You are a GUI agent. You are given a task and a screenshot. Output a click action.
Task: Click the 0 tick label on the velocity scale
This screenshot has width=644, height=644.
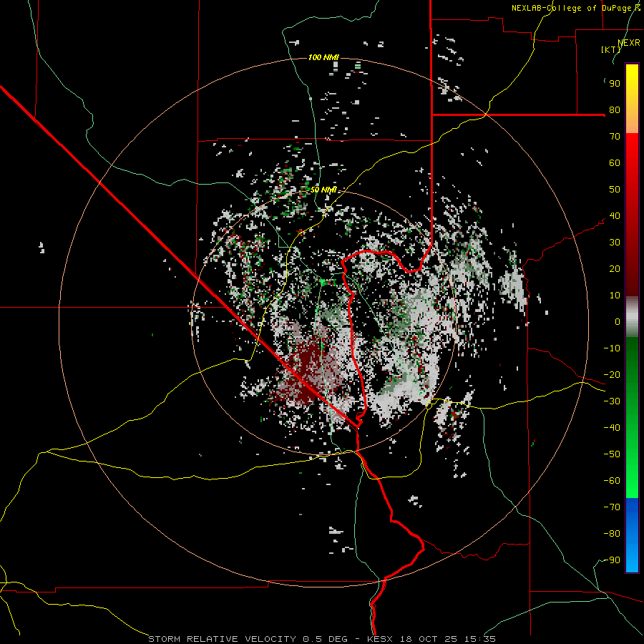[x=618, y=321]
